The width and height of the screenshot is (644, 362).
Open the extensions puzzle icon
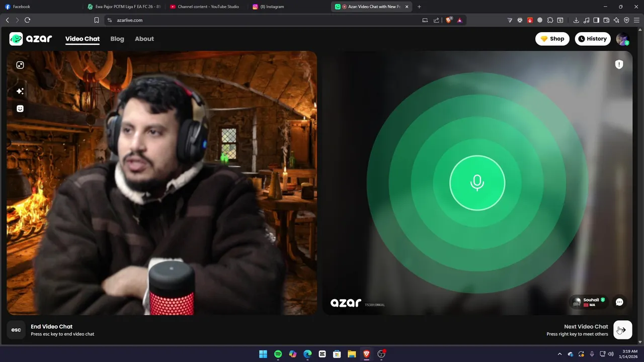pos(550,20)
